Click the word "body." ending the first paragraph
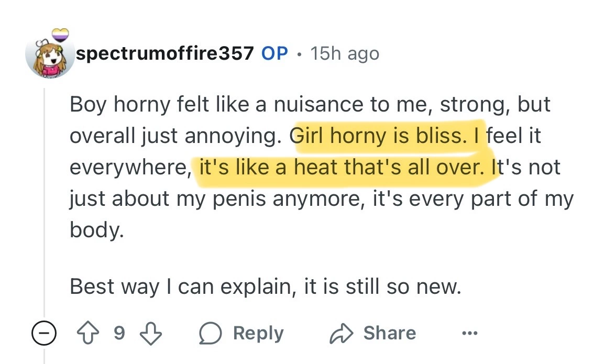The width and height of the screenshot is (594, 364). pyautogui.click(x=97, y=231)
